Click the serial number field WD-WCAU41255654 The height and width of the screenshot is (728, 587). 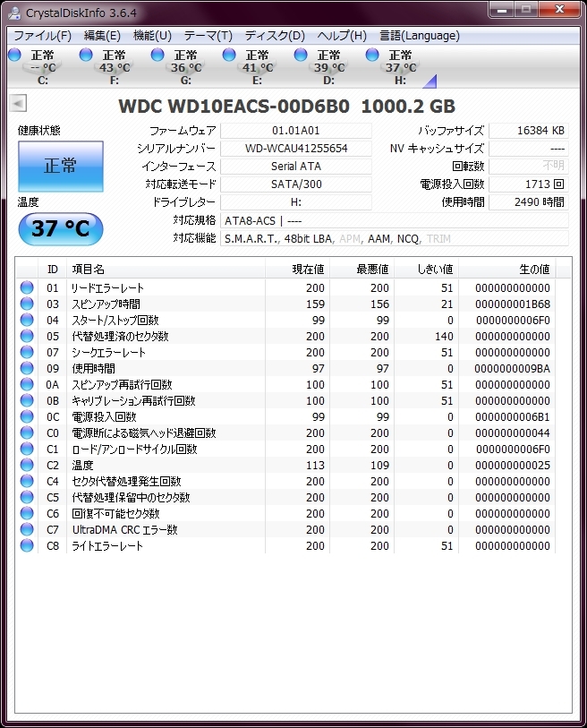tap(296, 149)
